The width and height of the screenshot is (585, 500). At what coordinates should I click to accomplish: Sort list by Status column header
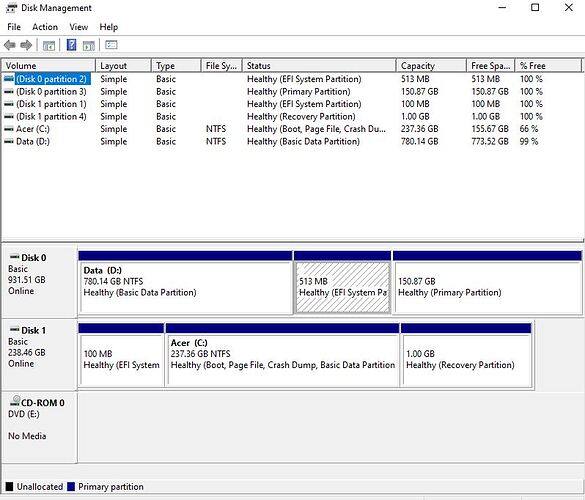click(x=319, y=66)
